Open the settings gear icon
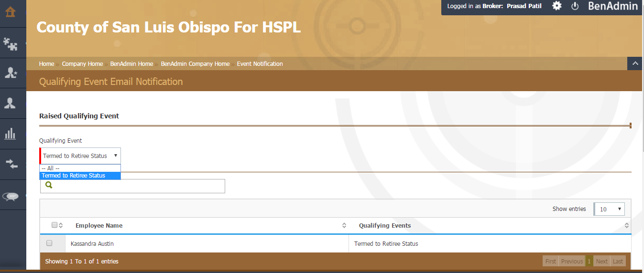The image size is (644, 273). [557, 6]
